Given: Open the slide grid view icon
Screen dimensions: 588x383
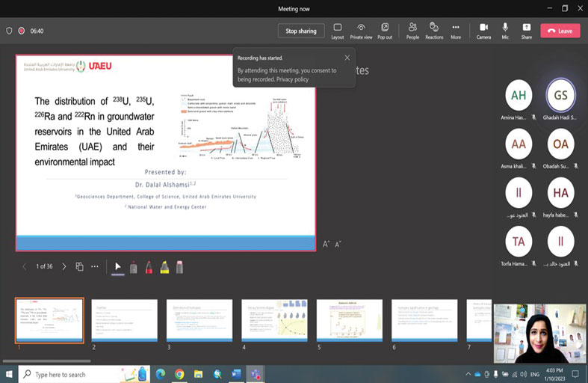Looking at the screenshot, I should coord(79,266).
